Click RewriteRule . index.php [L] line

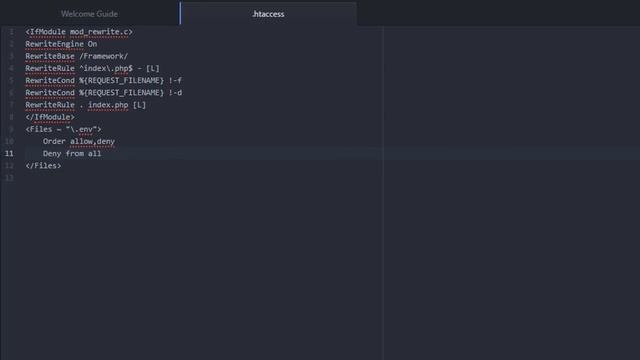coord(85,105)
